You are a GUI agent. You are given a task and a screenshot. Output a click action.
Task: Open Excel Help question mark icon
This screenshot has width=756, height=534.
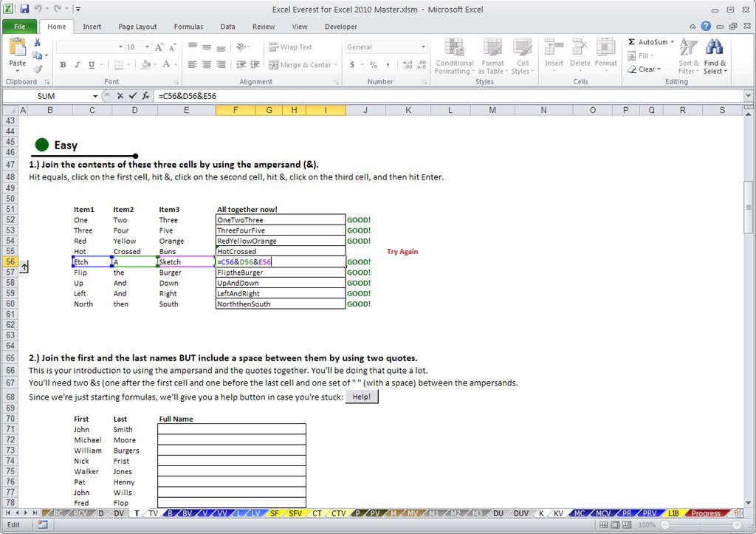[706, 26]
